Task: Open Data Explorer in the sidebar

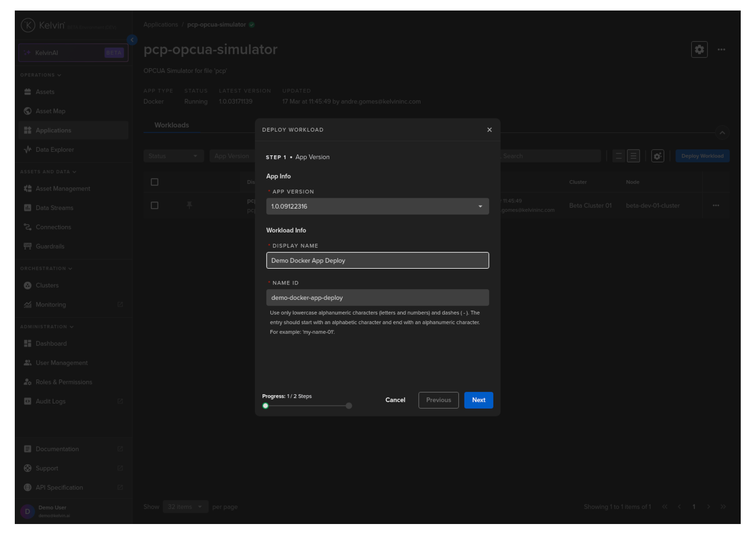Action: [54, 150]
